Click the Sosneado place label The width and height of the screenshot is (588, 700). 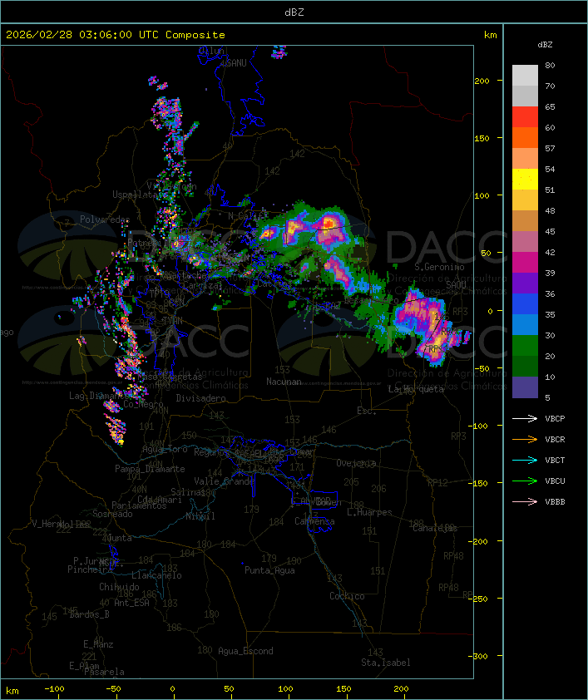pyautogui.click(x=112, y=514)
